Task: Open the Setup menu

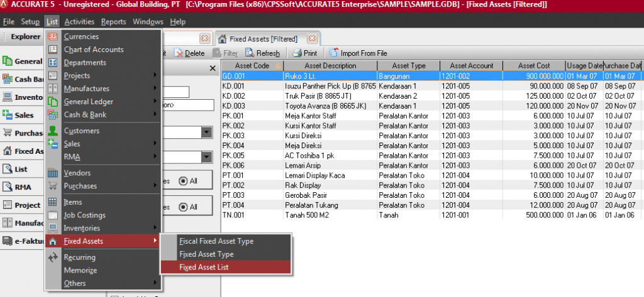Action: point(30,22)
